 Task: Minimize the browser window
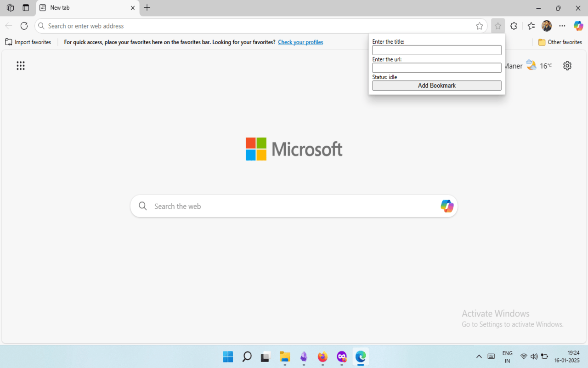click(x=538, y=8)
